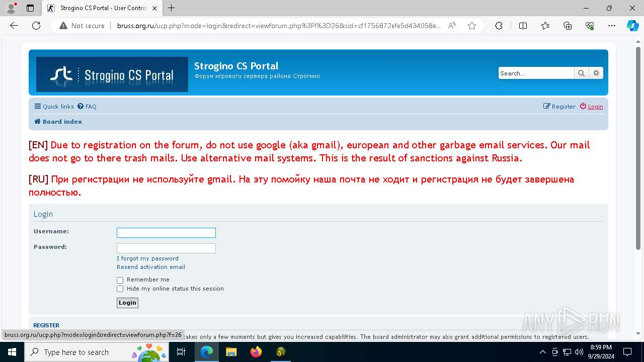This screenshot has width=644, height=362.
Task: Open Windows Start menu
Action: click(12, 352)
